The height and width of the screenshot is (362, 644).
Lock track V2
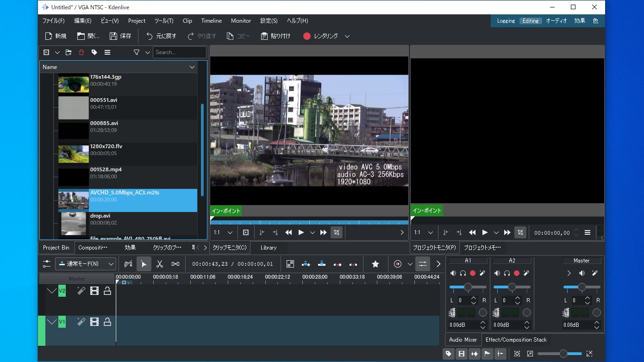click(x=107, y=291)
